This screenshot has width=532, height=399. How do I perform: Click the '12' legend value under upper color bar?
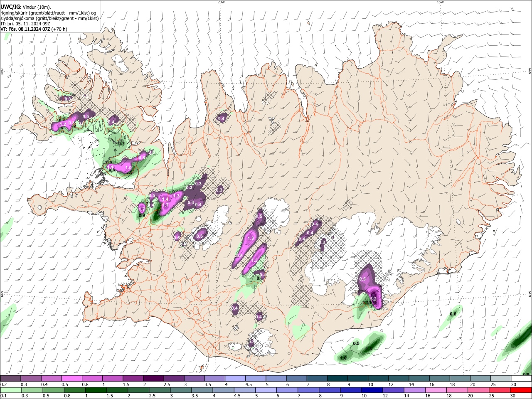pos(390,384)
